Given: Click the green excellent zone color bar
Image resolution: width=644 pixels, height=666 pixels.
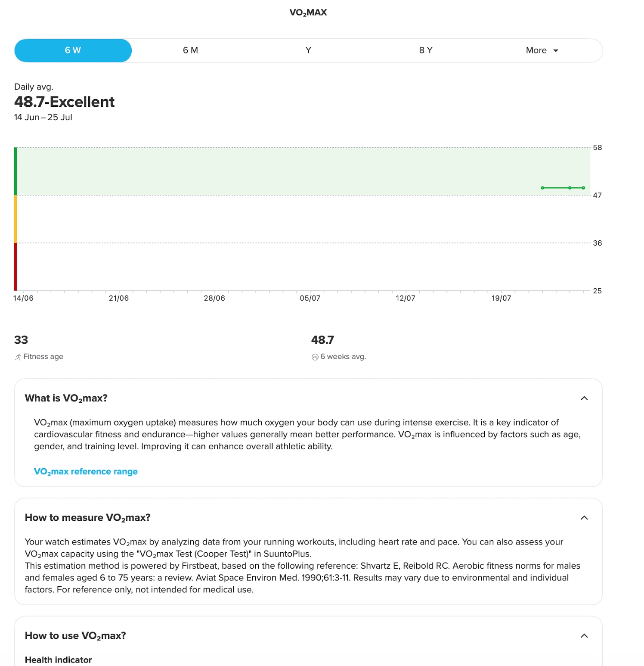Looking at the screenshot, I should click(x=15, y=171).
